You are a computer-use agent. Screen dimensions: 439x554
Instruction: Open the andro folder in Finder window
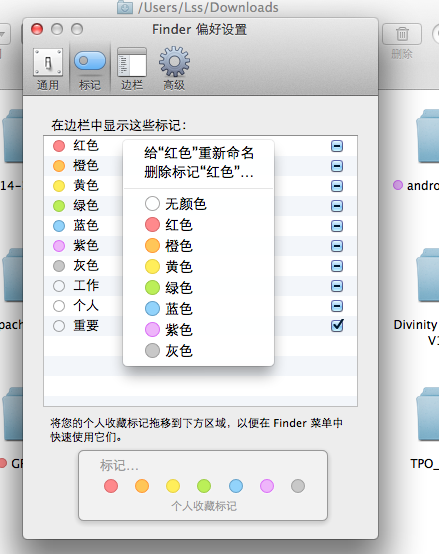pyautogui.click(x=427, y=136)
